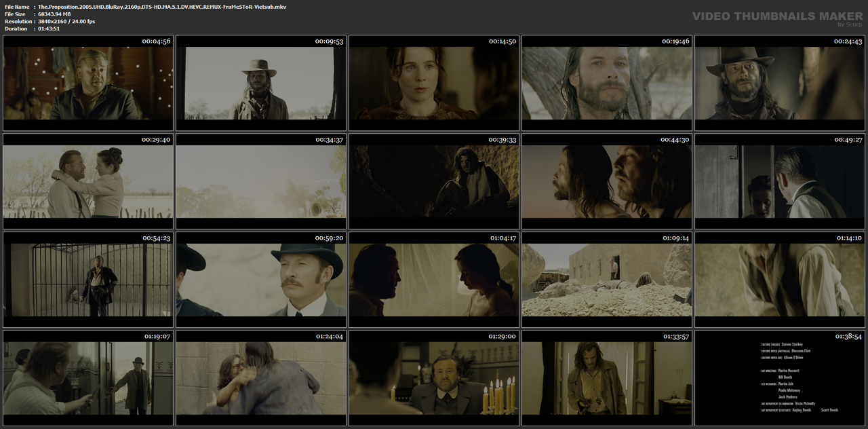Screen dimensions: 868x429
Task: Click the File Size label
Action: [15, 14]
